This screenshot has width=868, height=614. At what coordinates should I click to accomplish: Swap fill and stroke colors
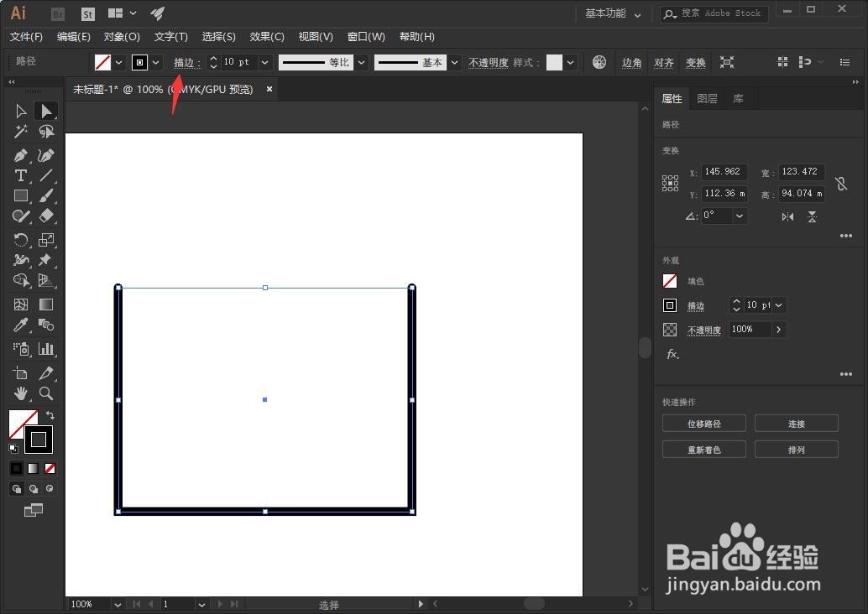point(50,415)
